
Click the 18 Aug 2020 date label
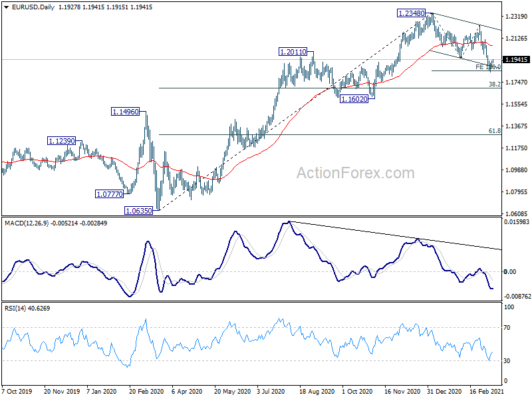317,391
